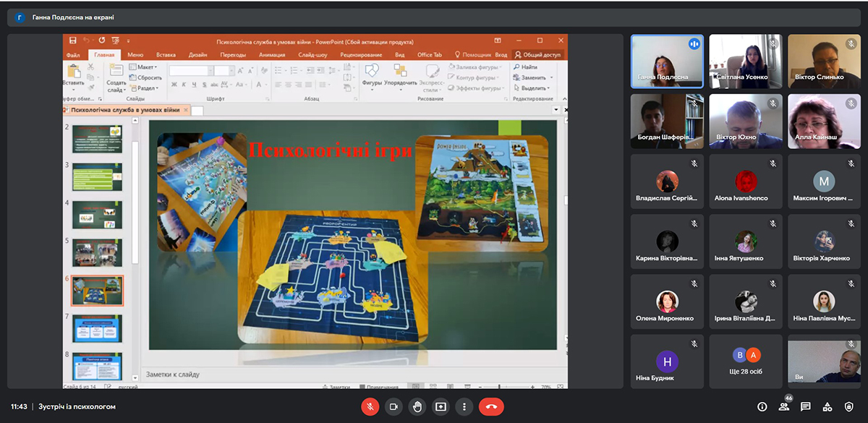Open Ribbon display options in PowerPoint title bar
Image resolution: width=868 pixels, height=423 pixels.
pos(498,40)
